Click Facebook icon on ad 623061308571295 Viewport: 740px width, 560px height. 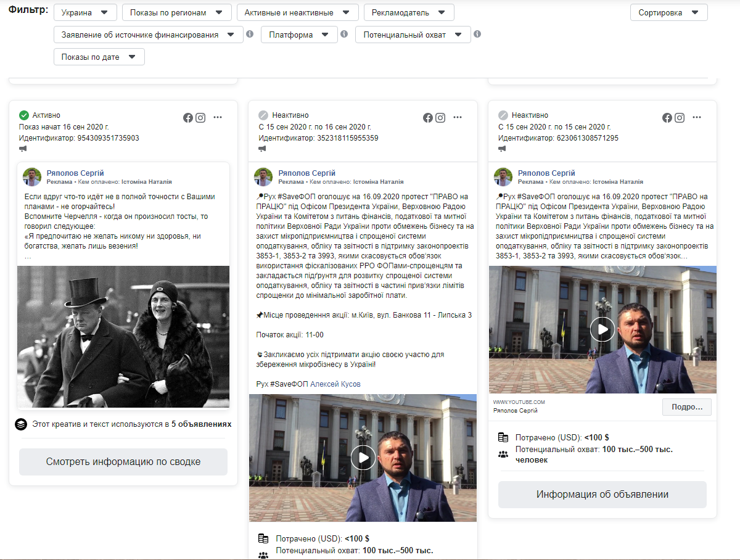coord(667,118)
